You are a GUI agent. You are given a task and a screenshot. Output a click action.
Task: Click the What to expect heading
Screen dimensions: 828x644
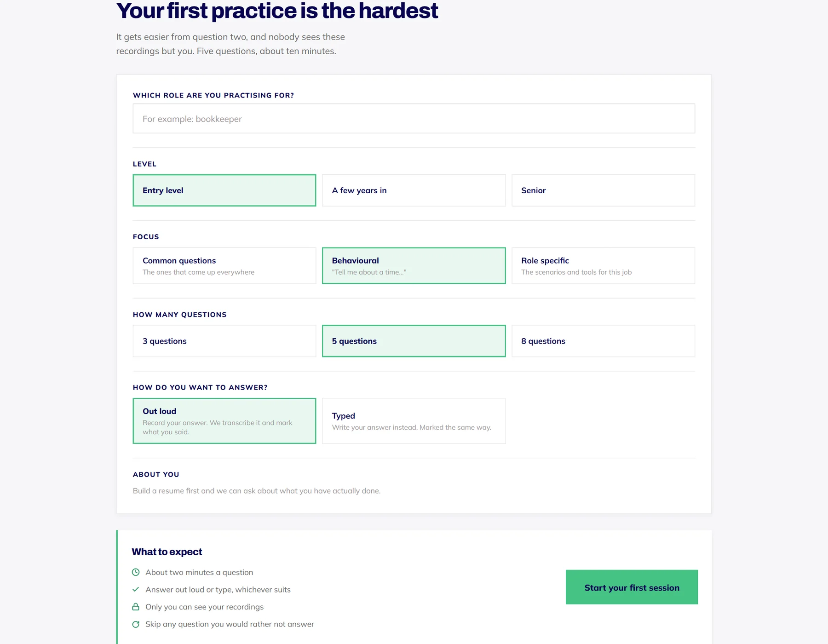[x=167, y=552]
